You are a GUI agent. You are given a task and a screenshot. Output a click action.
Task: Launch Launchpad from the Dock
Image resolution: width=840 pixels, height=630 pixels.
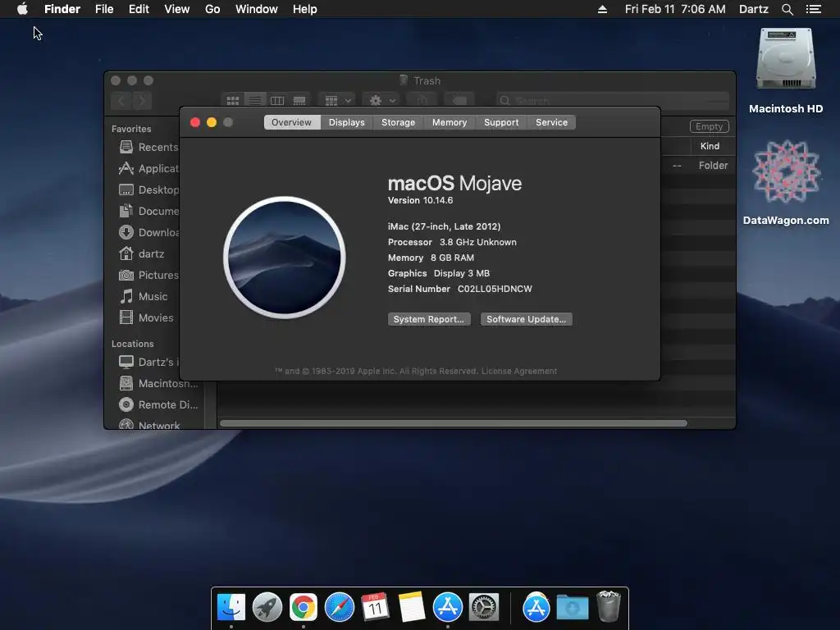[267, 607]
